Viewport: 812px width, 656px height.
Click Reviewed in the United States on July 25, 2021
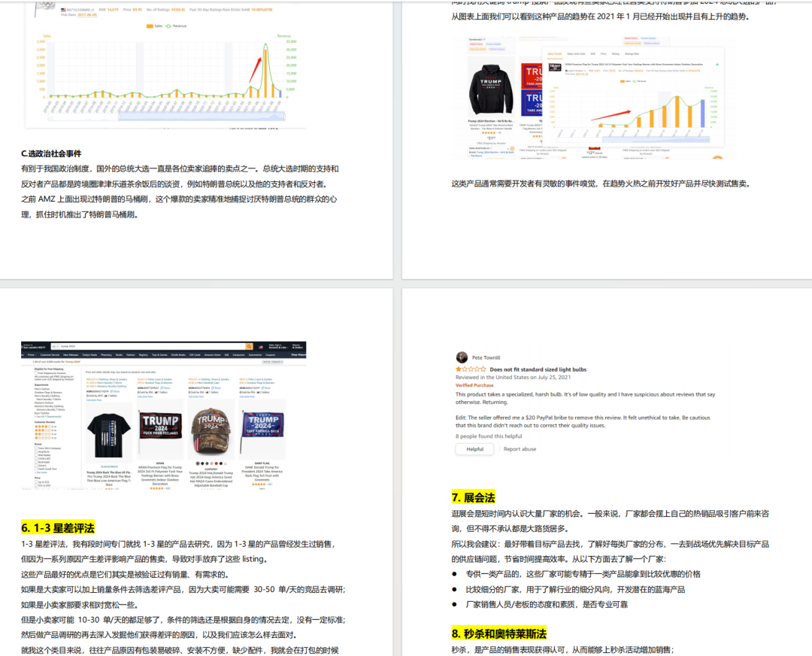click(514, 377)
